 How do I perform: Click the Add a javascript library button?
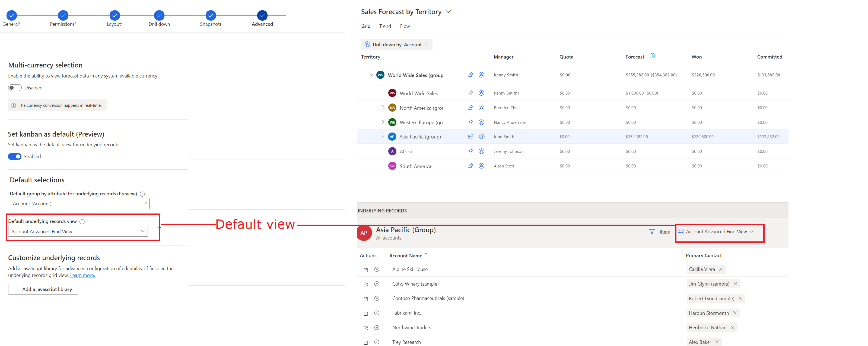pyautogui.click(x=43, y=289)
